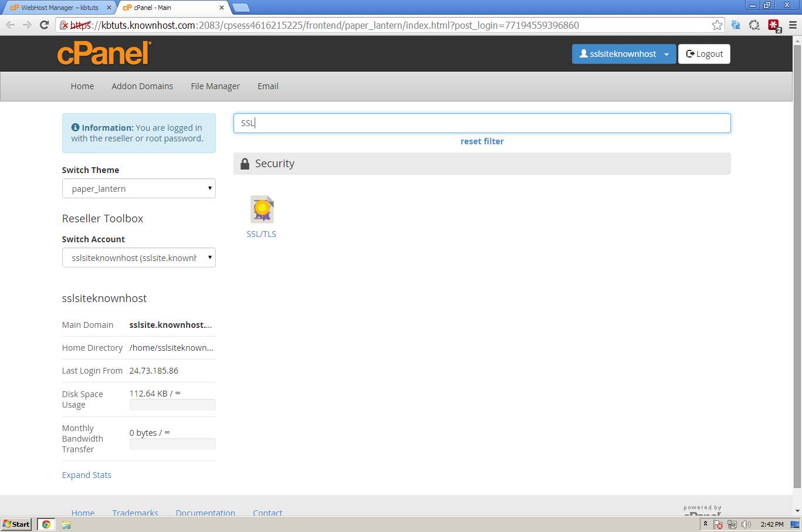The width and height of the screenshot is (802, 532).
Task: Open Addon Domains in navigation bar
Action: click(143, 86)
